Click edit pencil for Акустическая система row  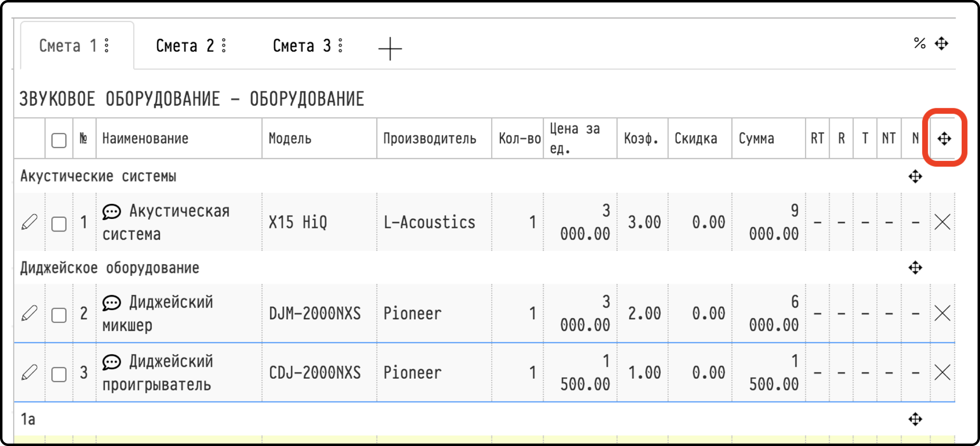pos(29,222)
